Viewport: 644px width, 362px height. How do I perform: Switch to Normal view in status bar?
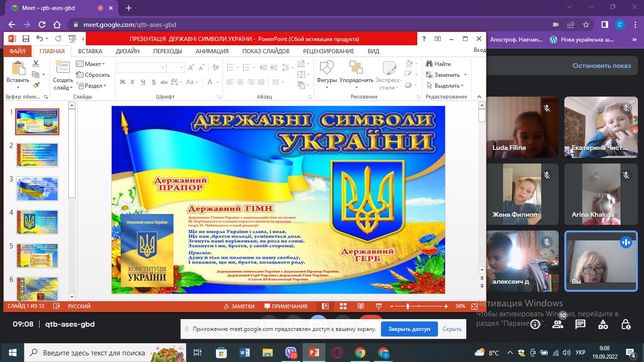pyautogui.click(x=325, y=306)
